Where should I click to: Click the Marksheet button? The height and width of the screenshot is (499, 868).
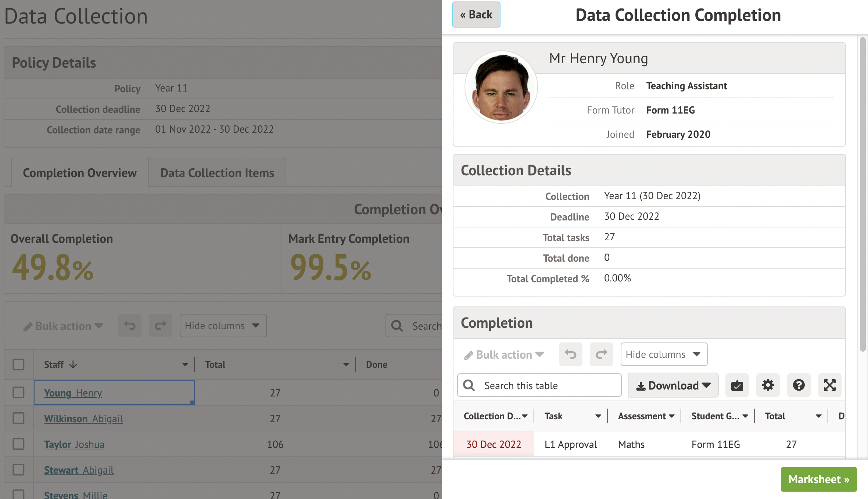click(x=818, y=479)
